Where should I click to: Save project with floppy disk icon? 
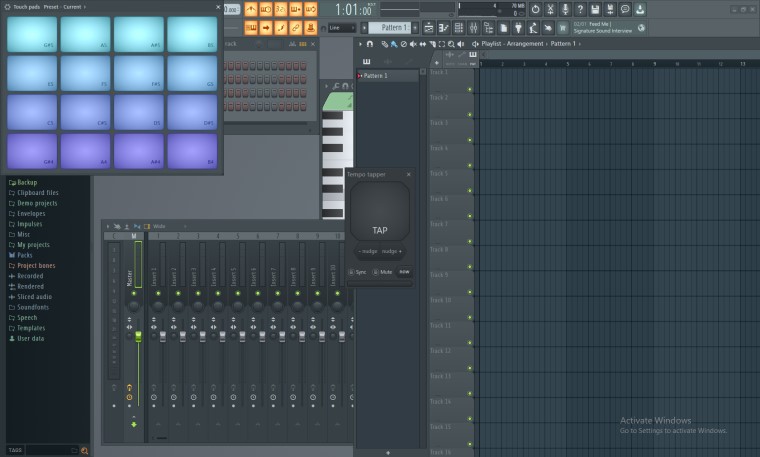[x=595, y=9]
